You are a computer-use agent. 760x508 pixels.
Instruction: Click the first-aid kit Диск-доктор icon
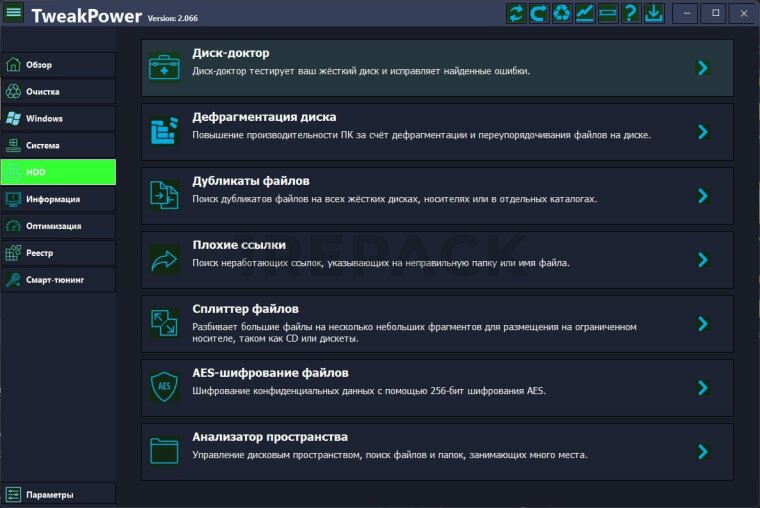[164, 67]
